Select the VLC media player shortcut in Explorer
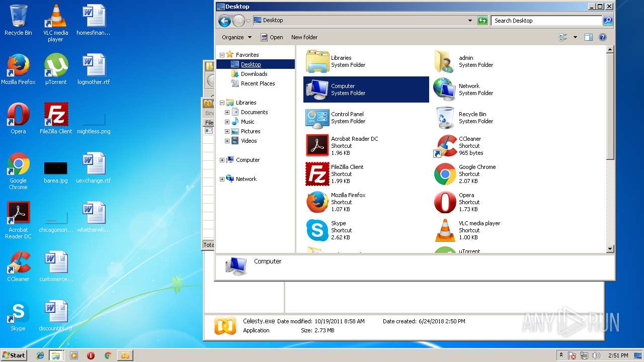Screen dimensions: 644x362 click(x=494, y=230)
